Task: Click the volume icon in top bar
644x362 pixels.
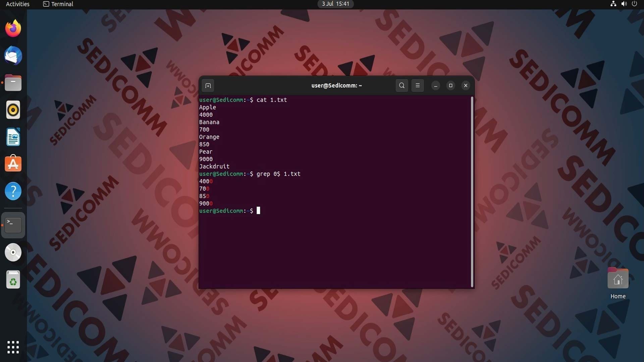Action: (x=624, y=4)
